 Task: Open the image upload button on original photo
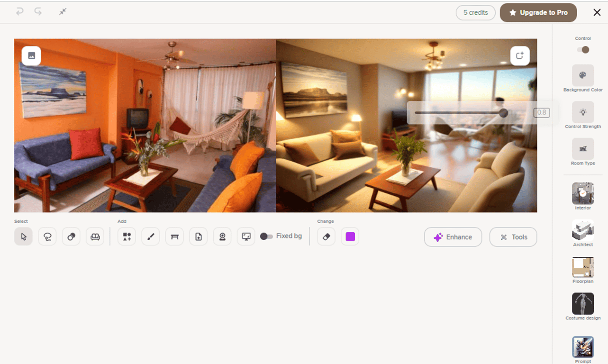[31, 56]
